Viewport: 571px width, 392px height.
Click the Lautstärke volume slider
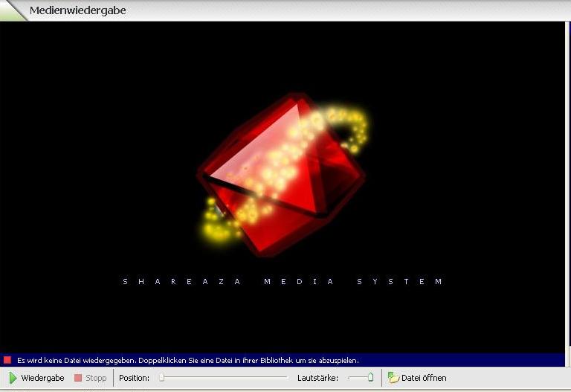[x=360, y=378]
